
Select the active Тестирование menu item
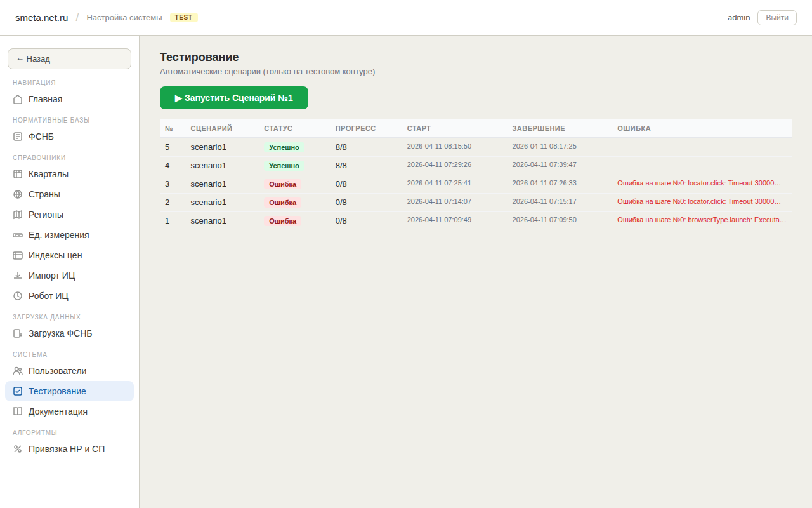[x=57, y=391]
